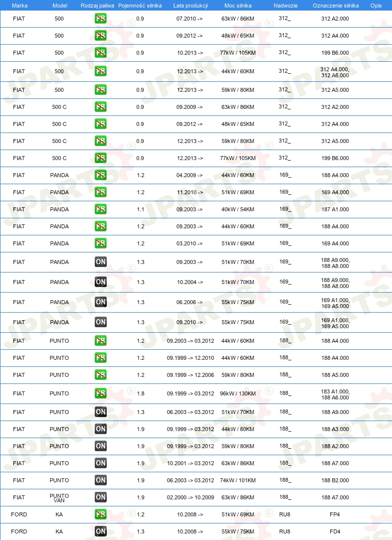Click the Oznaczenie silnika column header
This screenshot has height=540, width=392.
336,6
